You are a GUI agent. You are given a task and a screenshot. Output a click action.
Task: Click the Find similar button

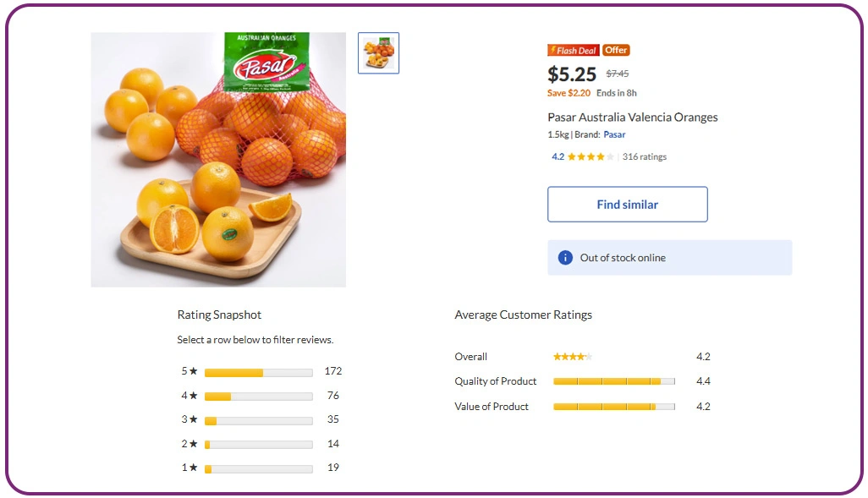click(627, 204)
